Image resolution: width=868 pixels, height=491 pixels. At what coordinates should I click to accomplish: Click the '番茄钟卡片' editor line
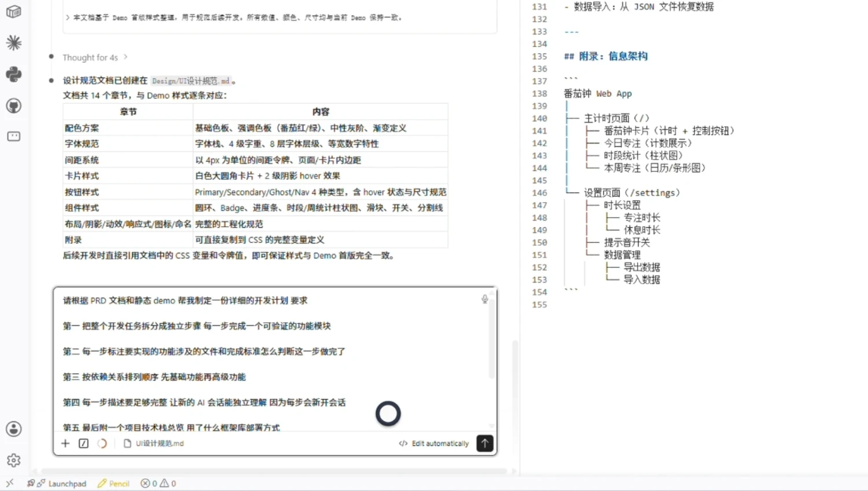coord(669,131)
